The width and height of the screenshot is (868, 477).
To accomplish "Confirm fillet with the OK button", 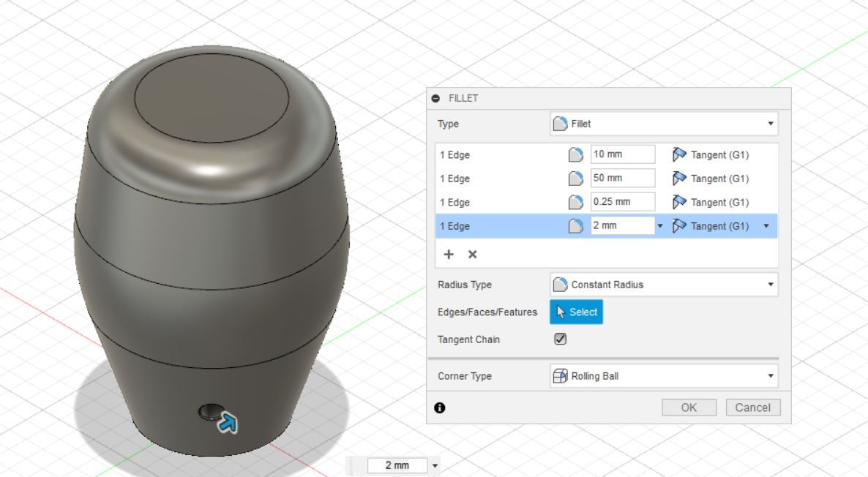I will 689,407.
